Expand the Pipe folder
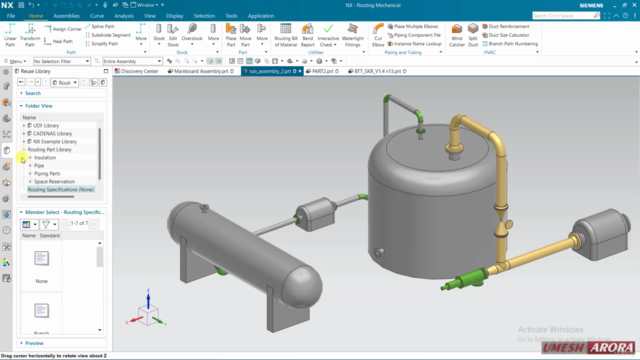This screenshot has width=640, height=360. point(30,166)
